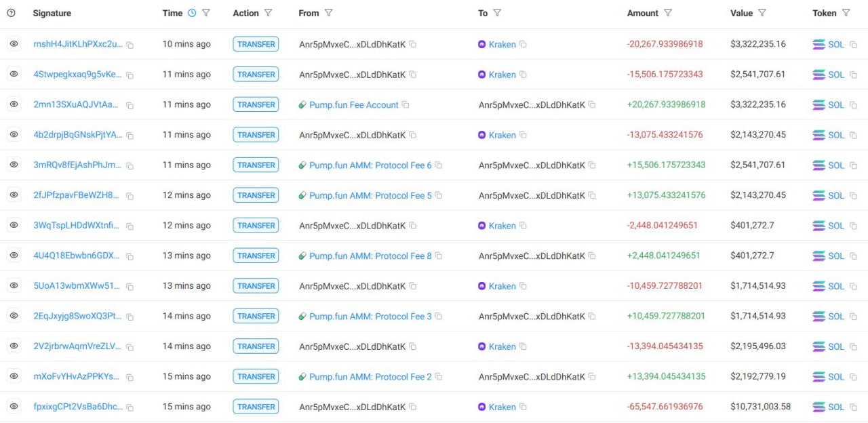Open the Action column filter
The image size is (868, 423).
click(x=268, y=13)
